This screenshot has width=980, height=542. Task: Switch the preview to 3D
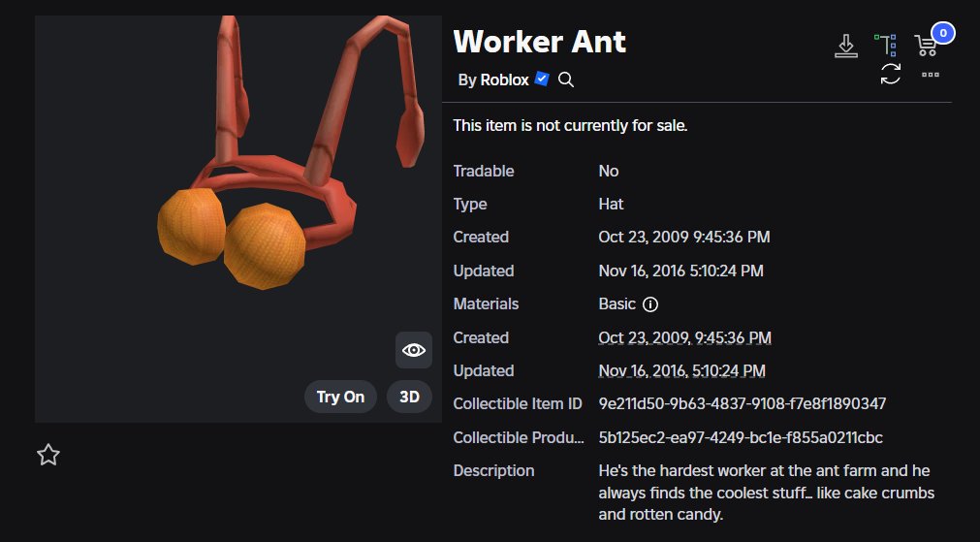click(x=409, y=397)
